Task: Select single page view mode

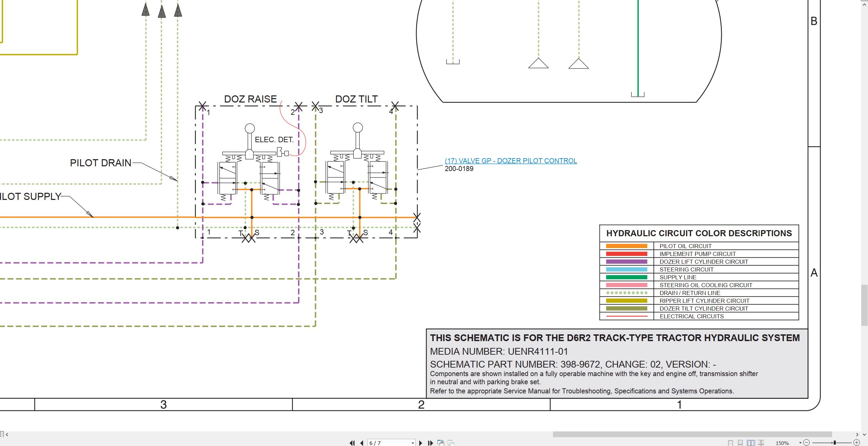Action: point(730,443)
